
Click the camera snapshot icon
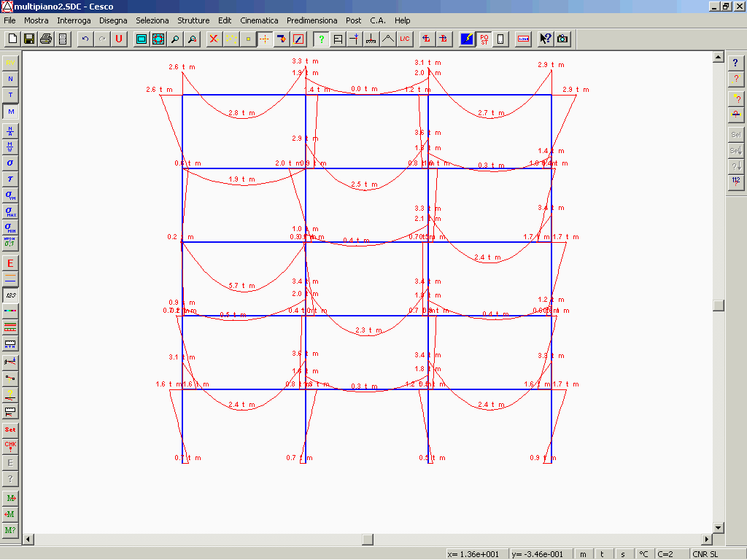click(x=562, y=39)
